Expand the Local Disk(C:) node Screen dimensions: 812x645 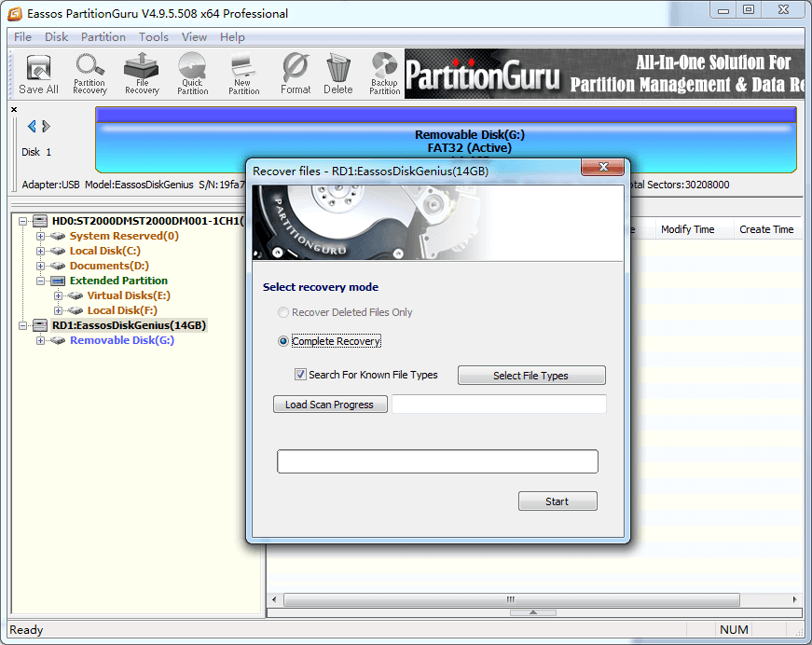pyautogui.click(x=40, y=251)
